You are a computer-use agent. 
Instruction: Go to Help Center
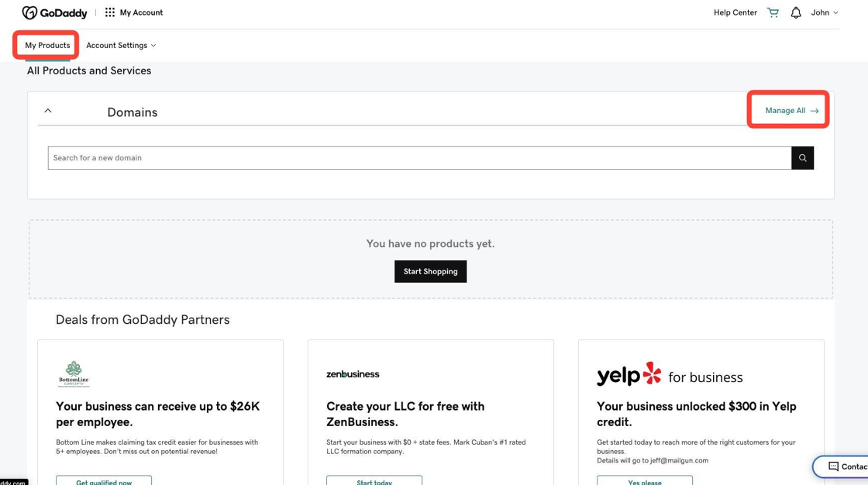pyautogui.click(x=735, y=12)
